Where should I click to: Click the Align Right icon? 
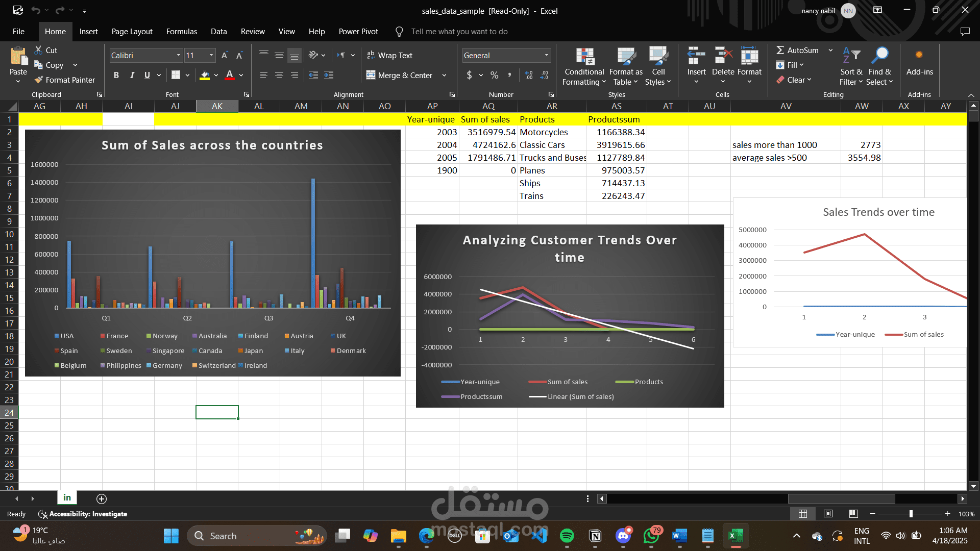(x=294, y=75)
